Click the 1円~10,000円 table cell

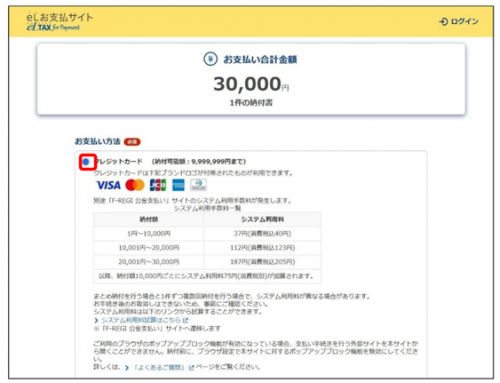(x=149, y=234)
